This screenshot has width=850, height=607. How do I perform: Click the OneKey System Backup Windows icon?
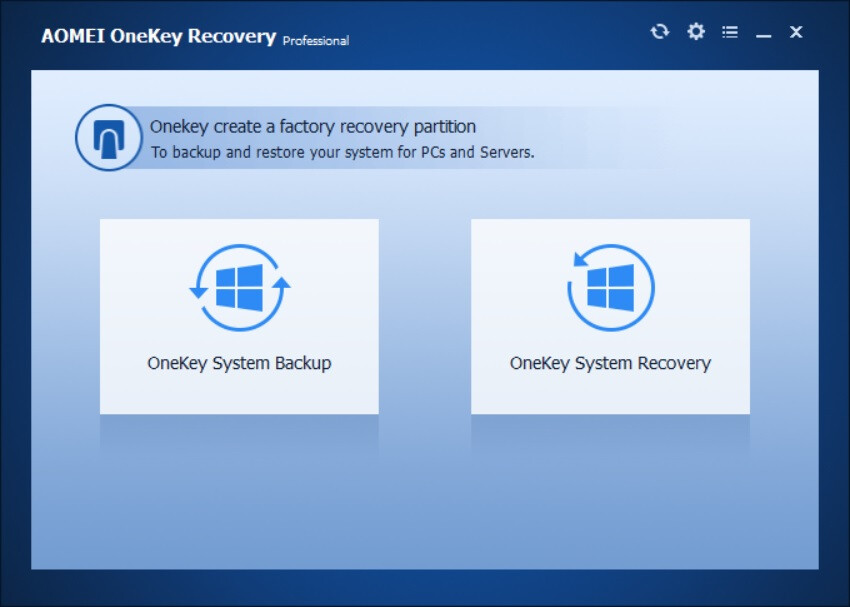coord(239,288)
